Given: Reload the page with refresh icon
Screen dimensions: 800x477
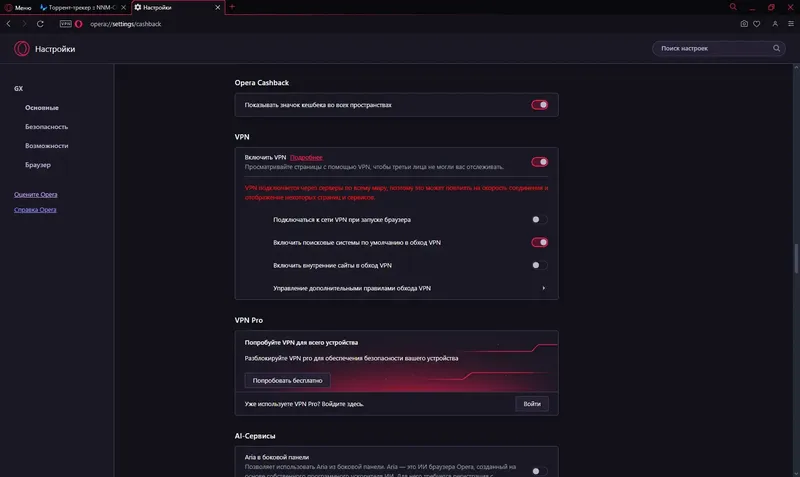Looking at the screenshot, I should [40, 23].
